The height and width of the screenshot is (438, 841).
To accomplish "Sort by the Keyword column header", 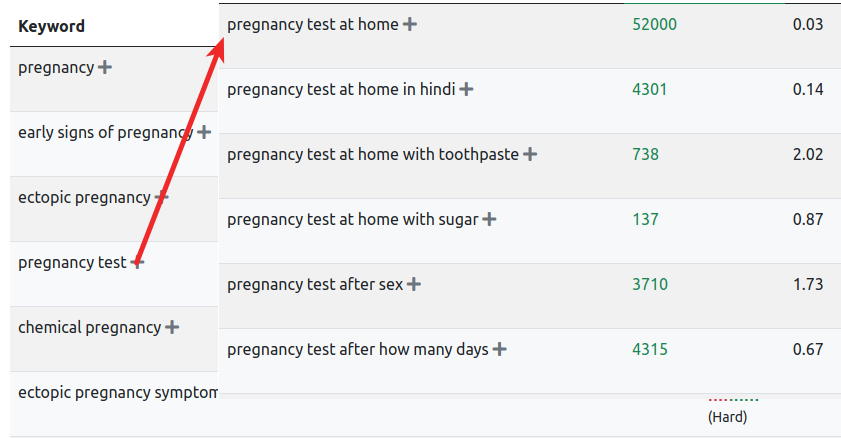I will coord(51,26).
